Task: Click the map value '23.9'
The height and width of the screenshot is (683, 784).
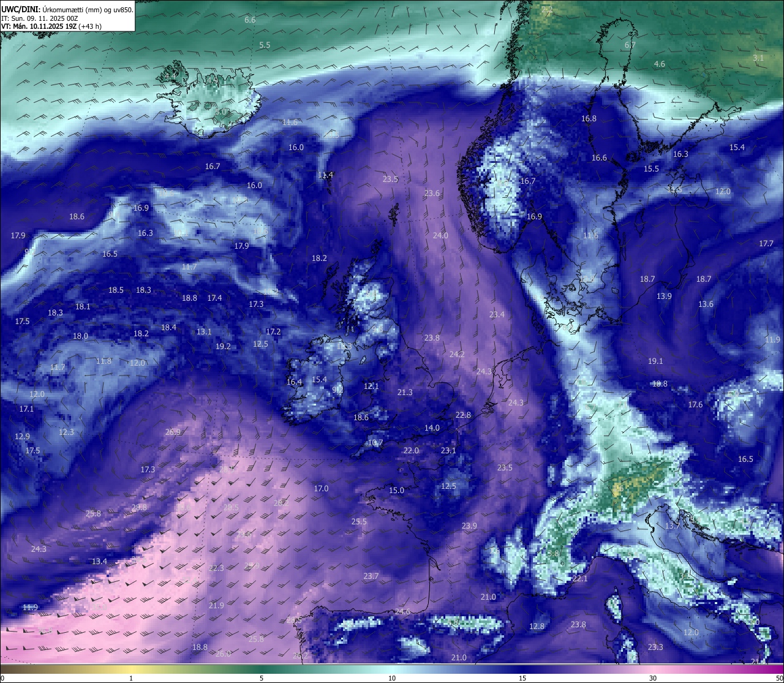Action: [469, 526]
